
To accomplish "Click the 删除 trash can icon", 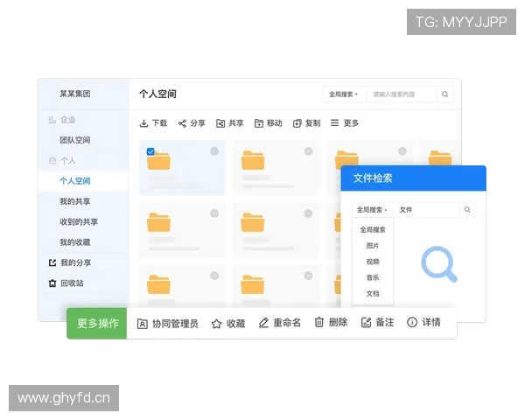I will point(318,322).
